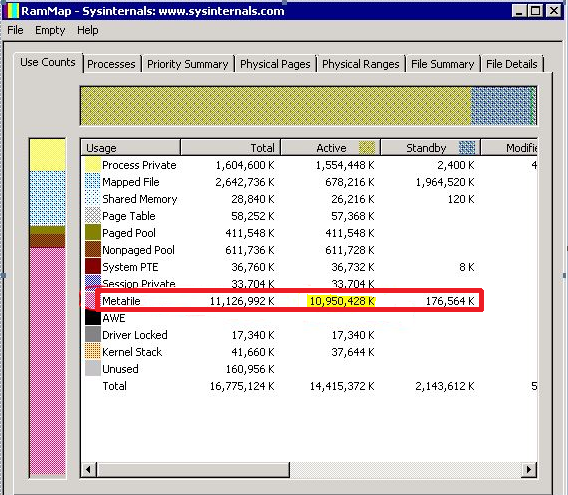Image resolution: width=568 pixels, height=495 pixels.
Task: Click the Metafile total 11,126,992 K
Action: (242, 301)
